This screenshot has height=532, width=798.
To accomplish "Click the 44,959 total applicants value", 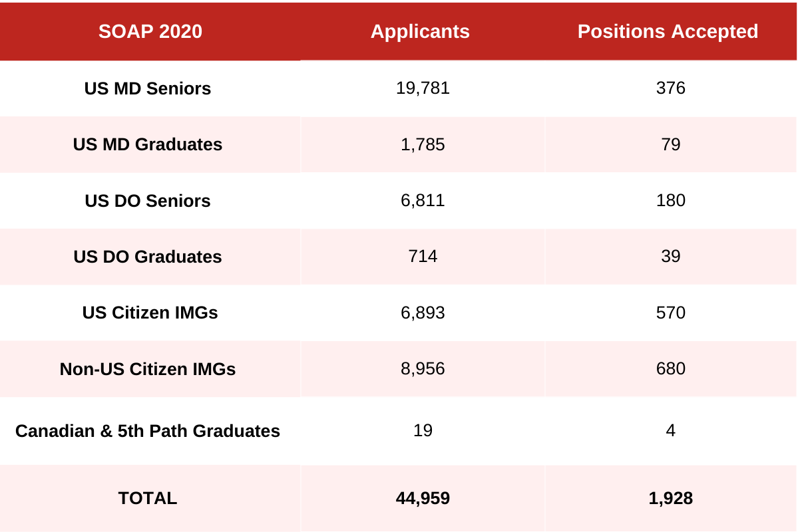I will point(423,498).
